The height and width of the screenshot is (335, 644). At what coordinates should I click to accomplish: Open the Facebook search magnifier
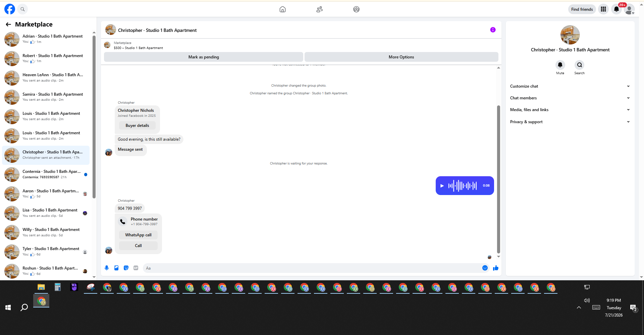click(x=22, y=9)
